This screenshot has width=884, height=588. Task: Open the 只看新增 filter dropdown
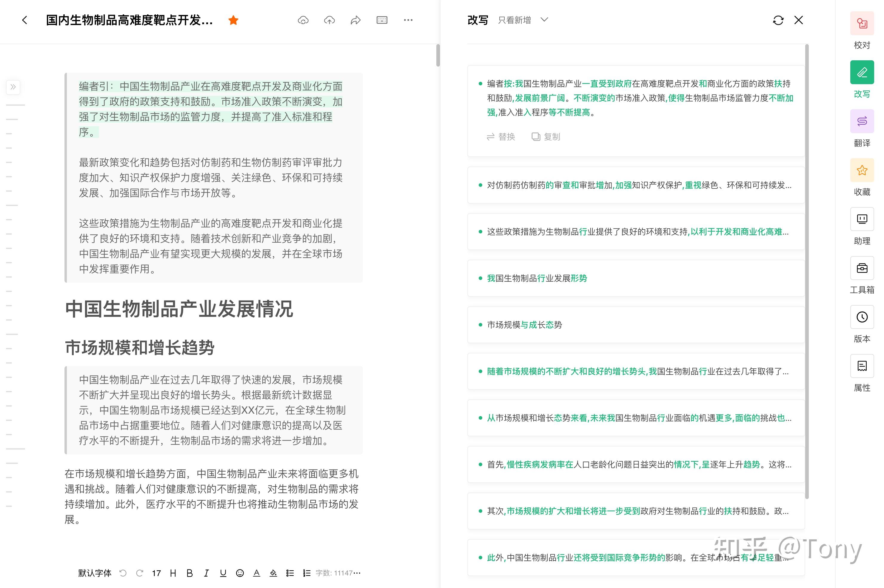[x=523, y=20]
